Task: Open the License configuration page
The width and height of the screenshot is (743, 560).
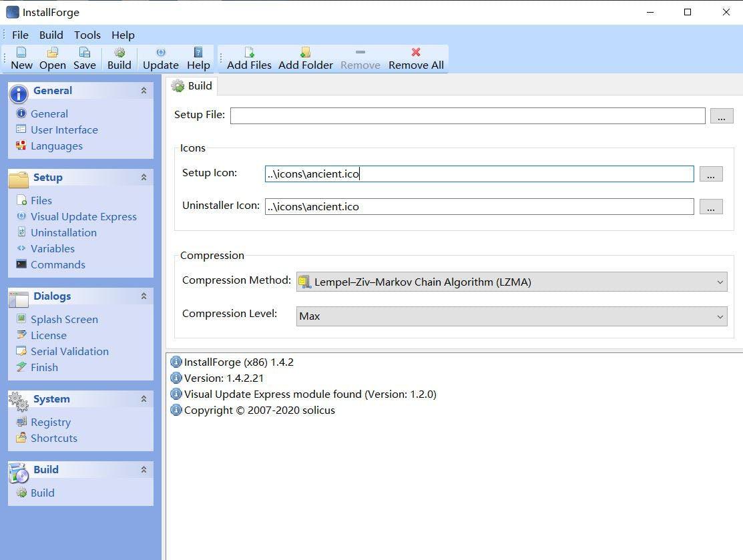Action: click(49, 335)
